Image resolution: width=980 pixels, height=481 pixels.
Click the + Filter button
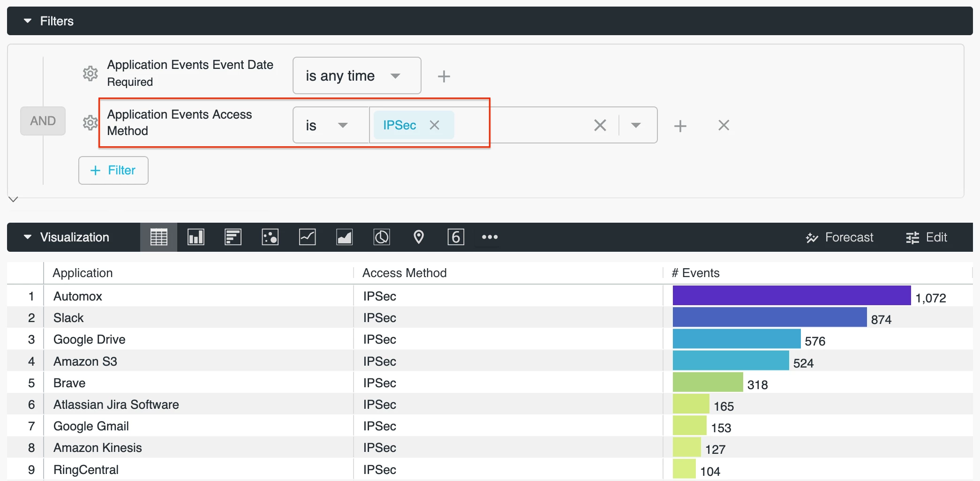point(113,170)
